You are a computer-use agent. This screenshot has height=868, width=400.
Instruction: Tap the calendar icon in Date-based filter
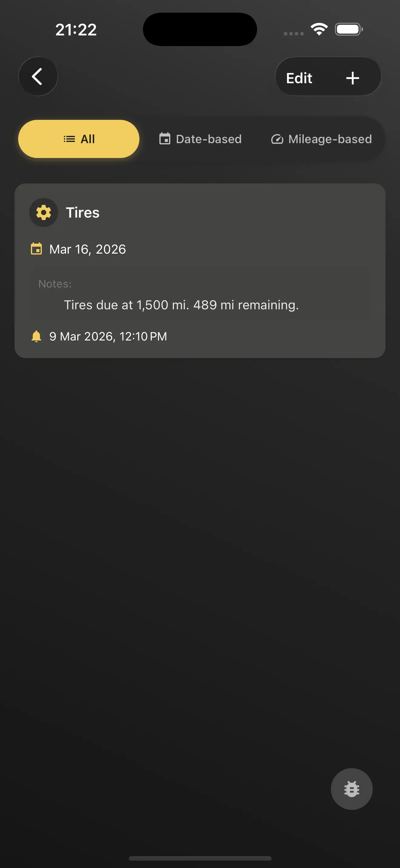point(164,139)
